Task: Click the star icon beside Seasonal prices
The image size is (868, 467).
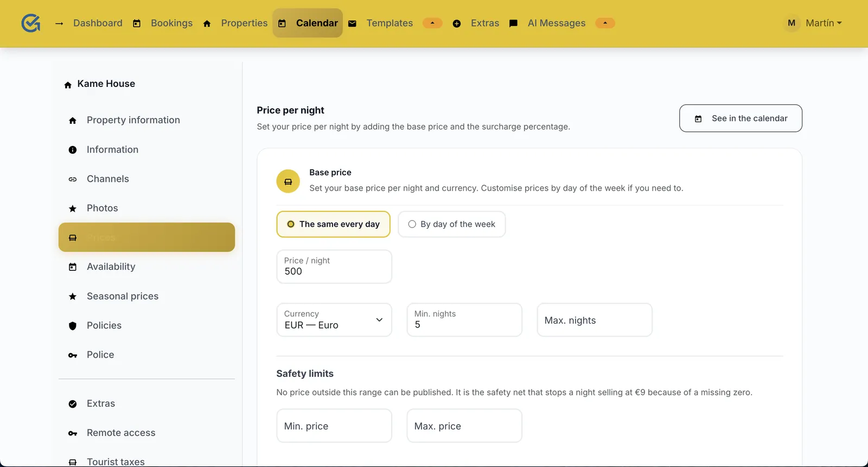Action: tap(73, 296)
